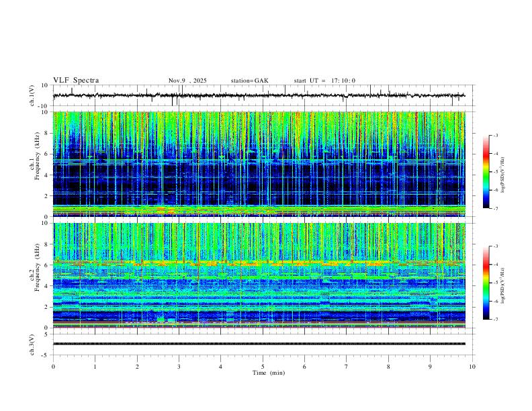Screen dimensions: 532x411
Task: Click the time axis tick label '3'
Action: point(179,367)
